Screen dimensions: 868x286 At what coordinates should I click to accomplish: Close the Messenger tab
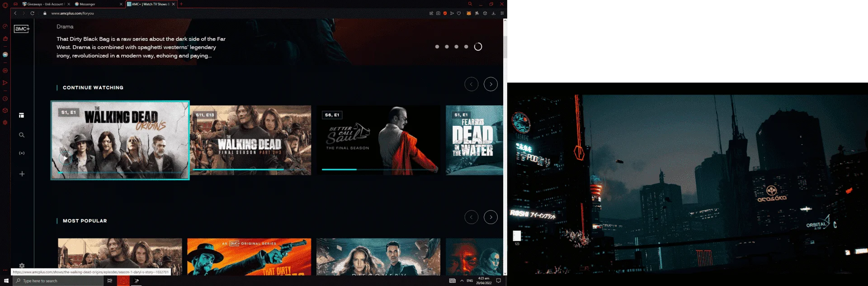[x=121, y=4]
